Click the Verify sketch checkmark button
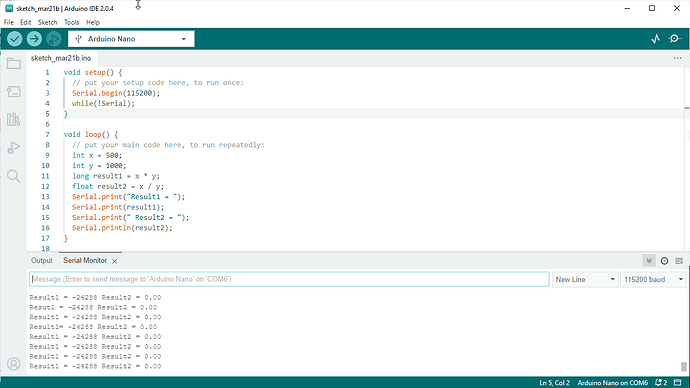Image resolution: width=690 pixels, height=388 pixels. point(15,39)
